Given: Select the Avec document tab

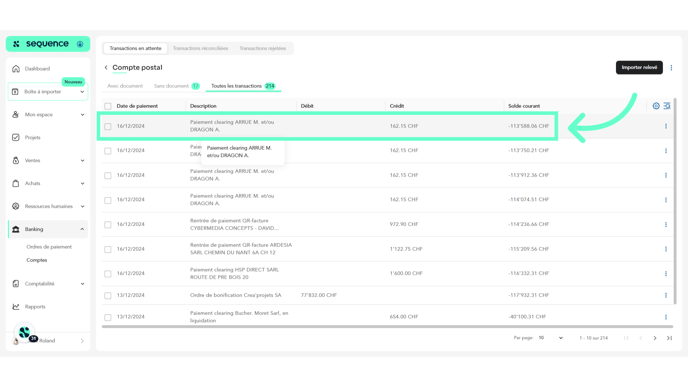Looking at the screenshot, I should click(x=125, y=86).
